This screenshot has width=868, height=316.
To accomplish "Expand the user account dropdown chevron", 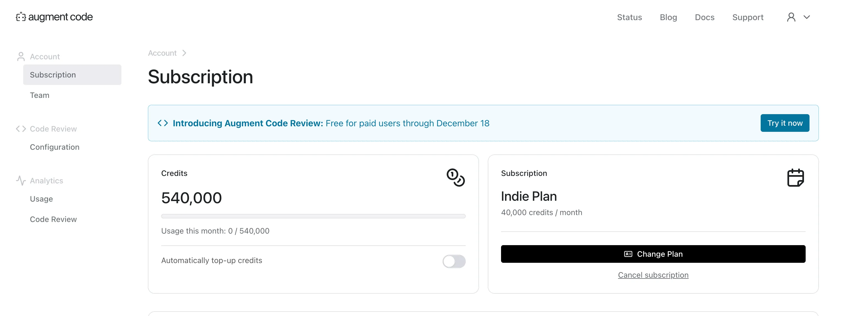I will pos(806,17).
